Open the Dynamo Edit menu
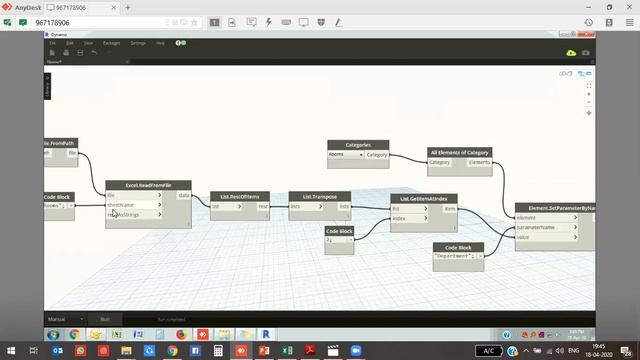The width and height of the screenshot is (640, 360). pyautogui.click(x=70, y=43)
